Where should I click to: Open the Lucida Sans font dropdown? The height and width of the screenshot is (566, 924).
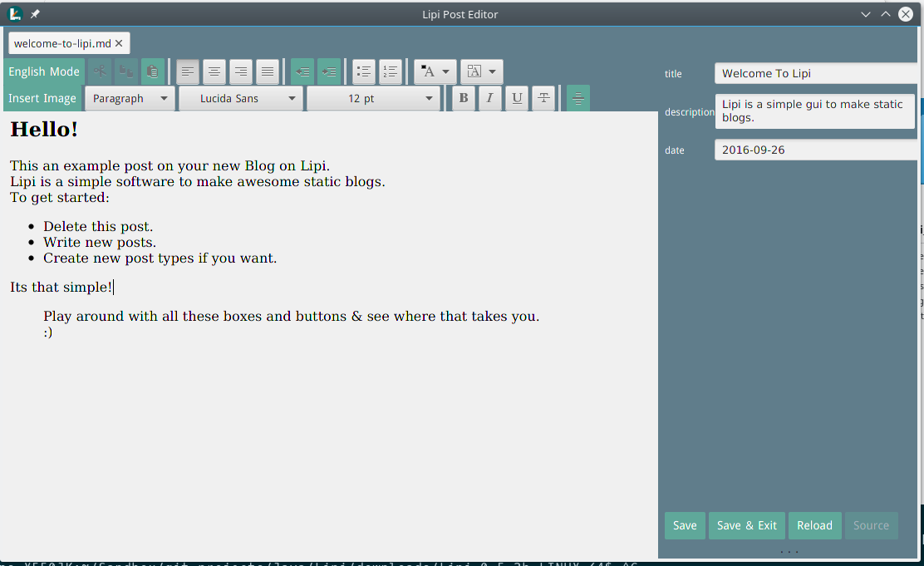pos(241,98)
